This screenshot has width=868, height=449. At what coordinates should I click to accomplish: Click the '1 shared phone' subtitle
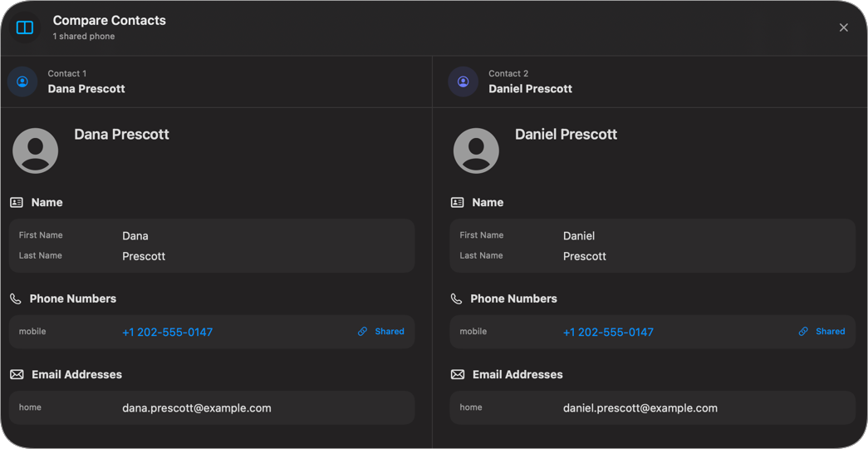pos(84,36)
